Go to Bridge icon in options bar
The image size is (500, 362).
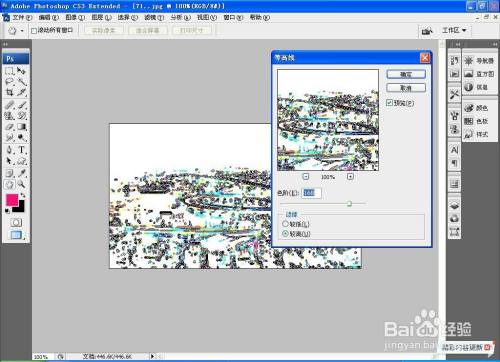(x=427, y=31)
